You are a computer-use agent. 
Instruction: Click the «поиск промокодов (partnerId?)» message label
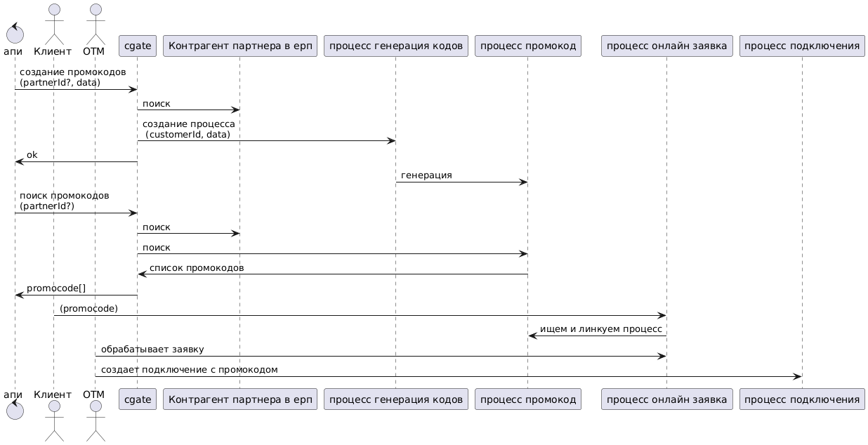pos(64,201)
